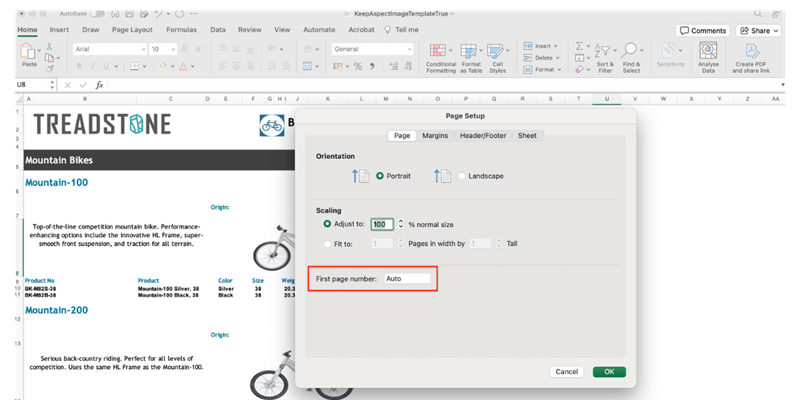Switch to the Page Layout ribbon tab

(132, 30)
